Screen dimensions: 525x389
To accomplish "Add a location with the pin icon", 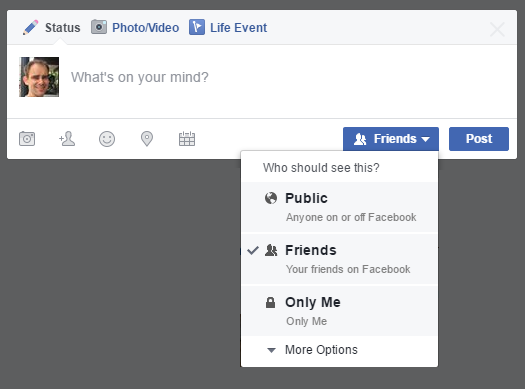I will 147,139.
